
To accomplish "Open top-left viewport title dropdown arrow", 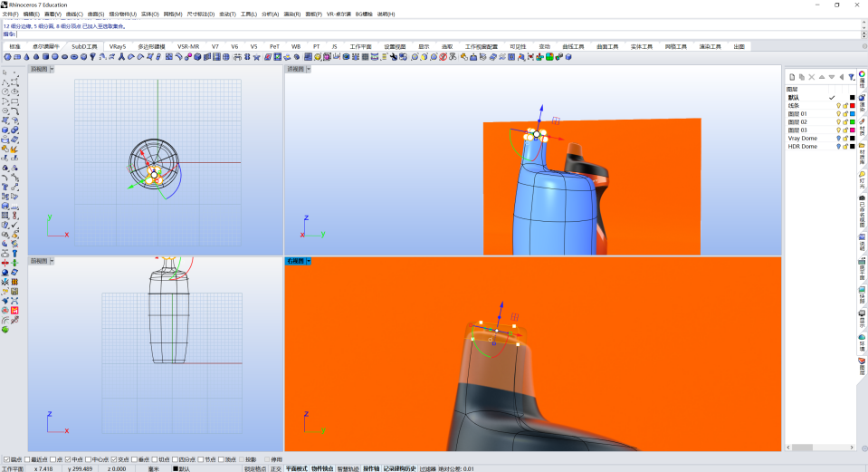I will click(52, 69).
